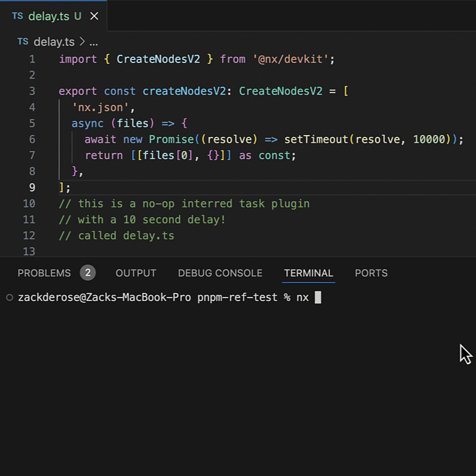
Task: Click the untracked 'U' status marker on tab
Action: coord(78,16)
